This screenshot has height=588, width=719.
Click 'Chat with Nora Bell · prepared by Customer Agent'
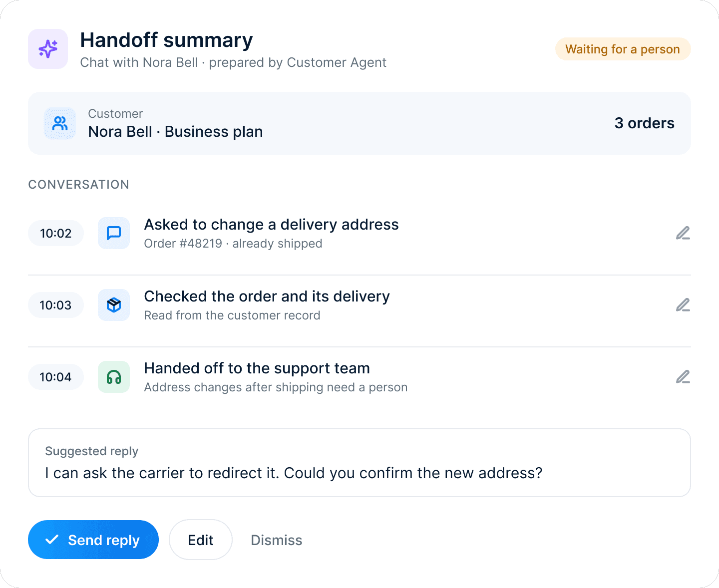pyautogui.click(x=233, y=62)
